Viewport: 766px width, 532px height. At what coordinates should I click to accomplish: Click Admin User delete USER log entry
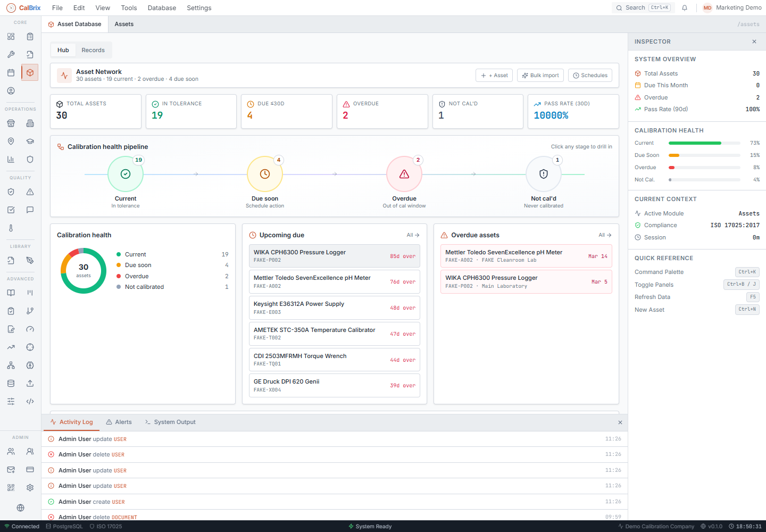pyautogui.click(x=335, y=454)
